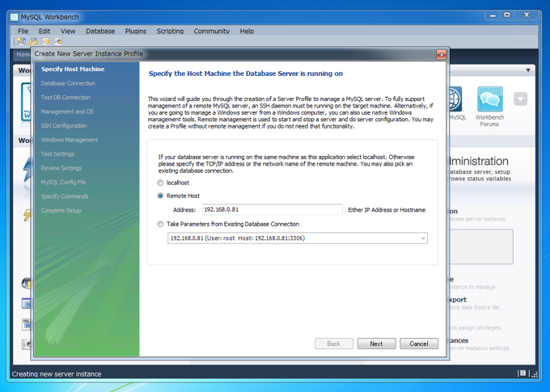Open the Plugins menu
This screenshot has height=392, width=550.
136,32
